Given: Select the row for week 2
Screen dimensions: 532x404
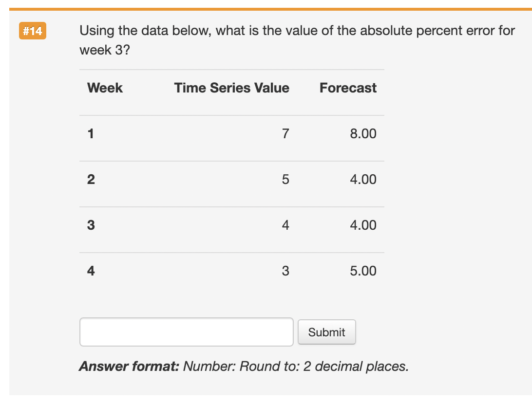Looking at the screenshot, I should click(x=231, y=179).
